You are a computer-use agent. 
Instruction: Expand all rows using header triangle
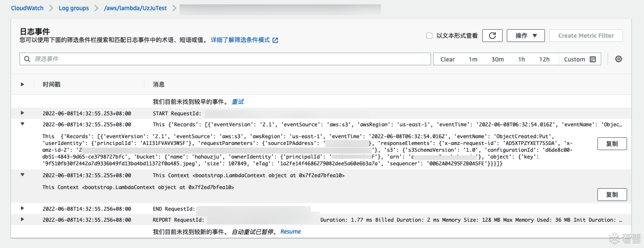[22, 84]
